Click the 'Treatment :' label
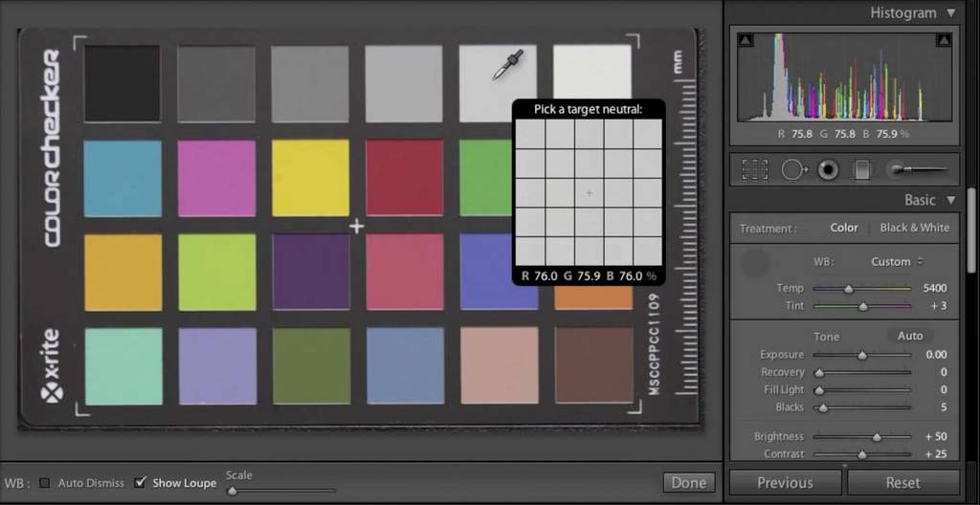The image size is (980, 505). (768, 229)
